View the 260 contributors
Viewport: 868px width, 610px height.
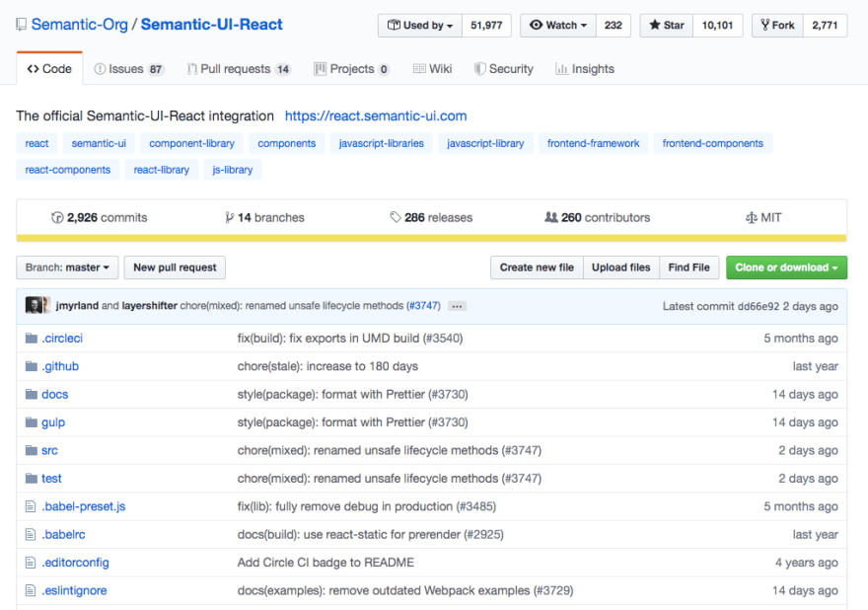598,218
